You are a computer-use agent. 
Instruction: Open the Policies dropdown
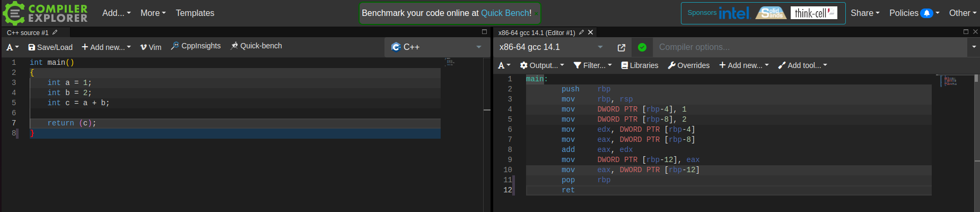914,13
